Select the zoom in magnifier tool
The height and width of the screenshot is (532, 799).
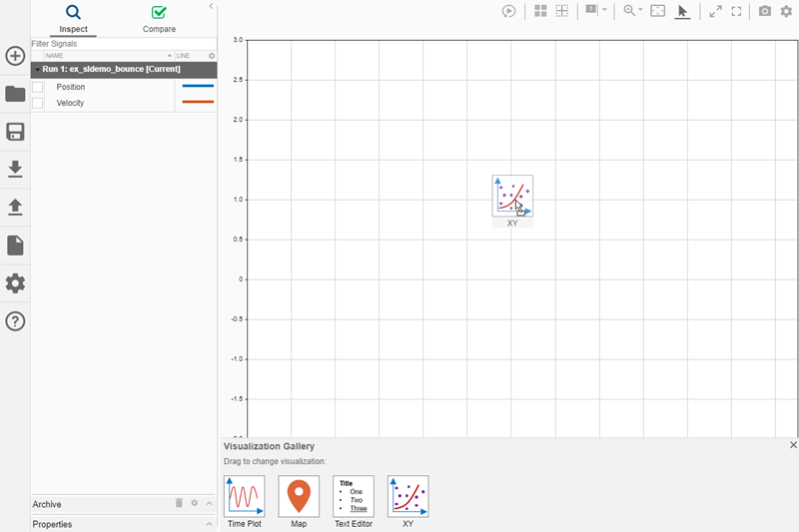[629, 11]
